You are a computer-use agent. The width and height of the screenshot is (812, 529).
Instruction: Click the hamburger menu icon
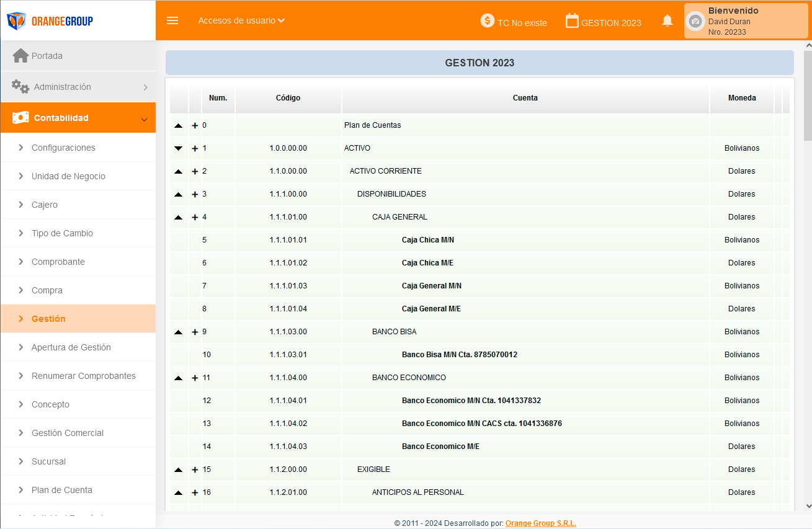[x=172, y=20]
